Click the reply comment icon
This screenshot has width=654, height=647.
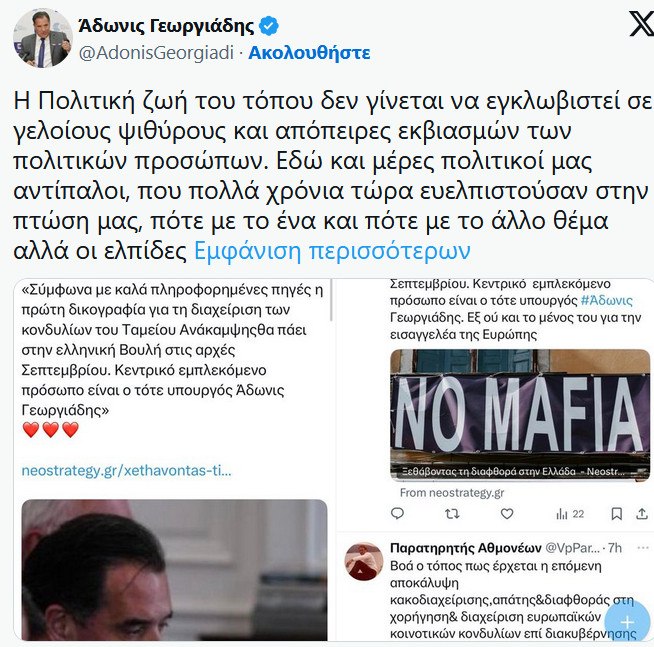397,514
